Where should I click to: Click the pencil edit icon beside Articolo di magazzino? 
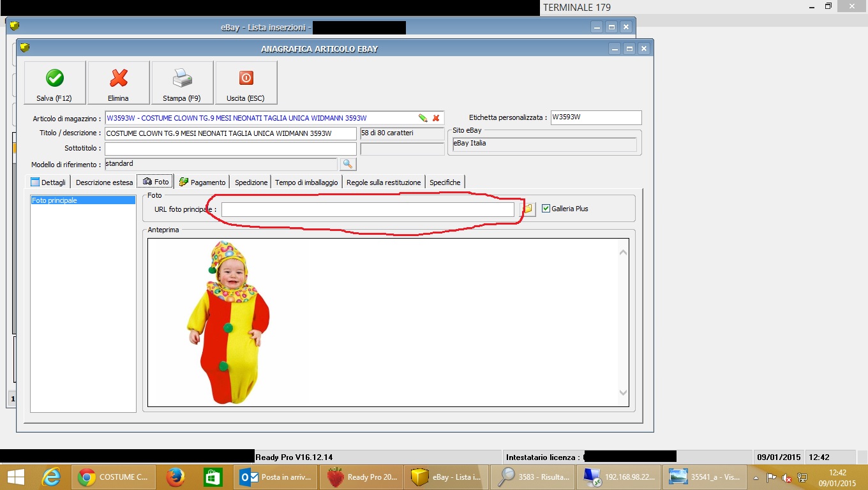click(423, 118)
